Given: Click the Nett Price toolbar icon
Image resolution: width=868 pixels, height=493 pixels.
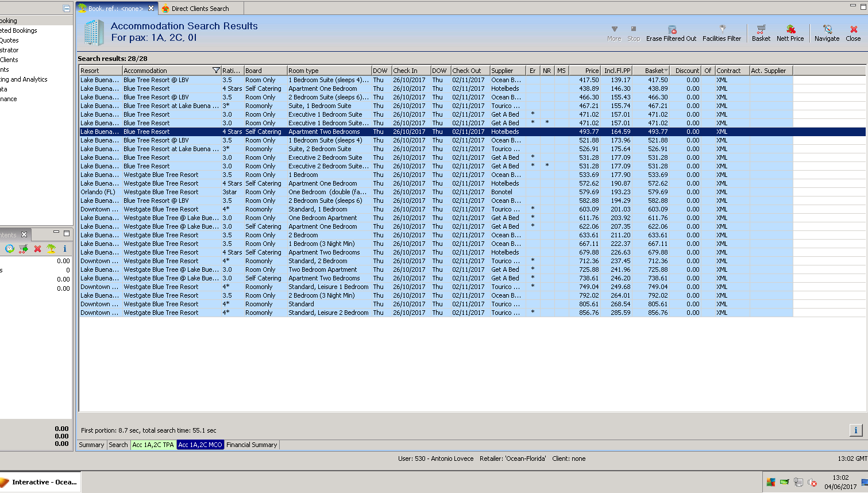Looking at the screenshot, I should pyautogui.click(x=790, y=33).
